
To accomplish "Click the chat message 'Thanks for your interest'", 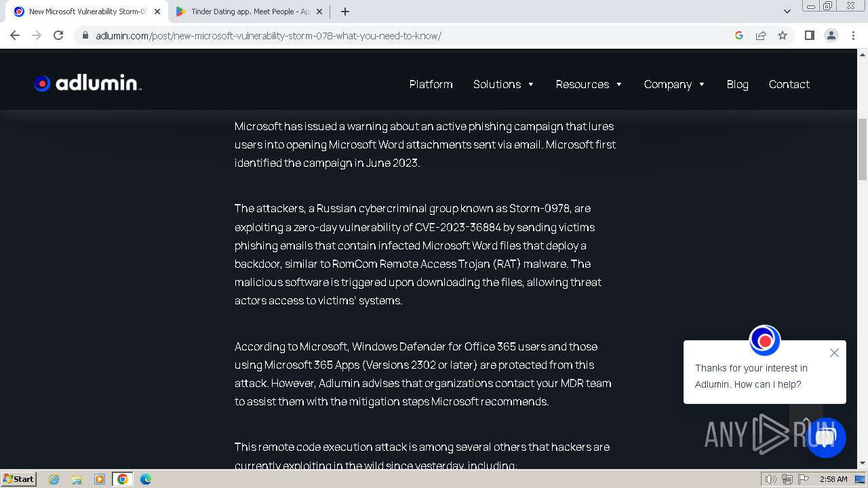I will 751,376.
